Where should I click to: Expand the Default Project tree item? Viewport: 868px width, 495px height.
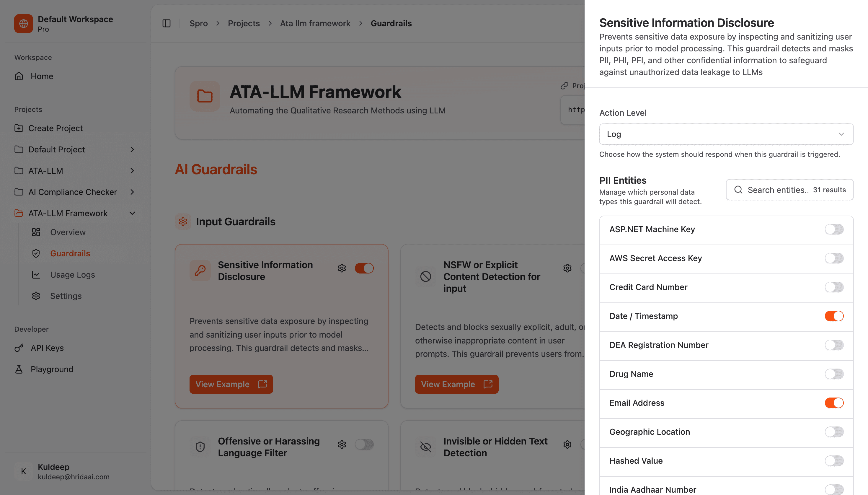pyautogui.click(x=132, y=149)
